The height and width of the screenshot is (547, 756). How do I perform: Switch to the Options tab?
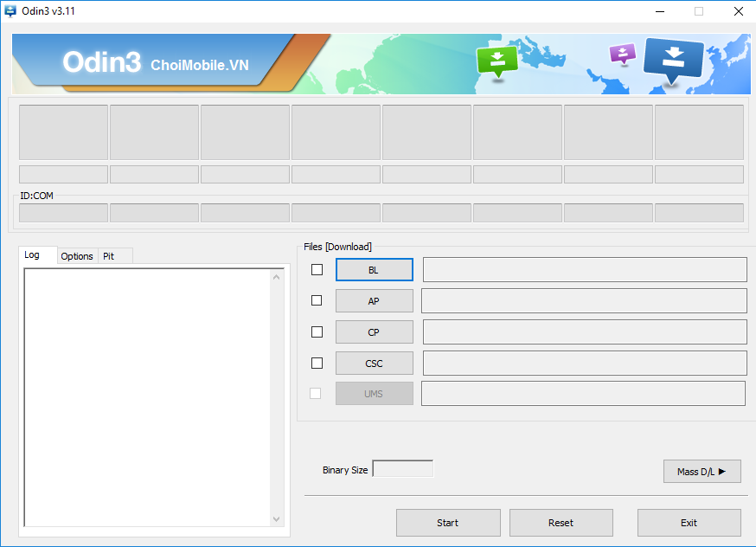coord(77,256)
